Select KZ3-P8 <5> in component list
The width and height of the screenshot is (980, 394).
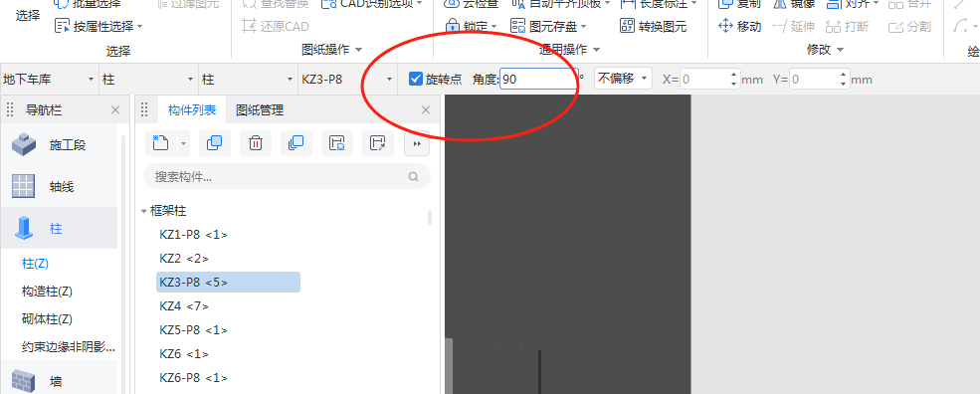click(x=228, y=282)
